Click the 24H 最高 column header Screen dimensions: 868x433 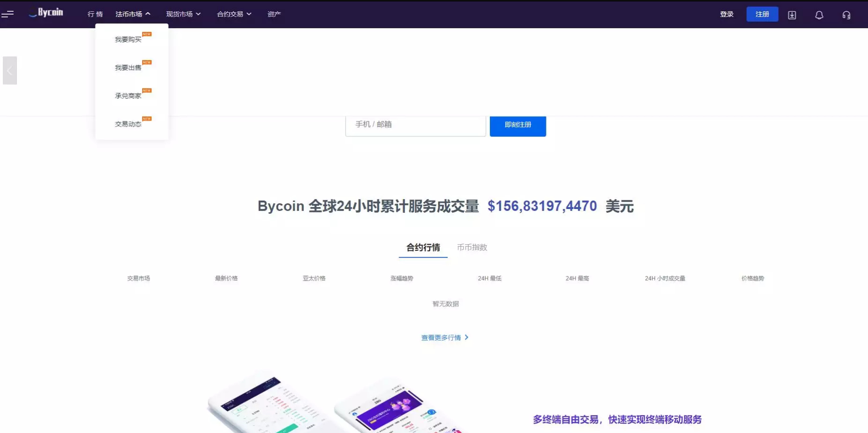tap(577, 278)
